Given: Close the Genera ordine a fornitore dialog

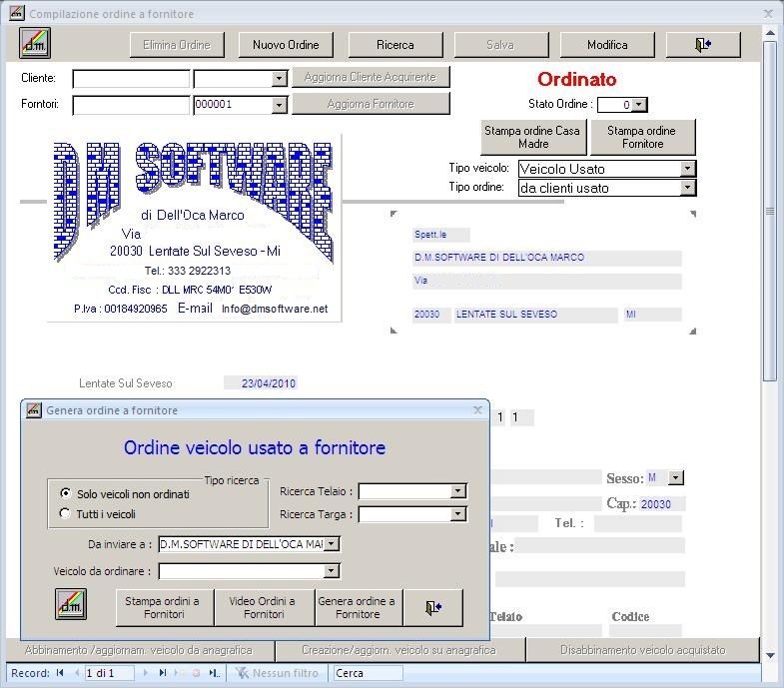Looking at the screenshot, I should coord(477,410).
